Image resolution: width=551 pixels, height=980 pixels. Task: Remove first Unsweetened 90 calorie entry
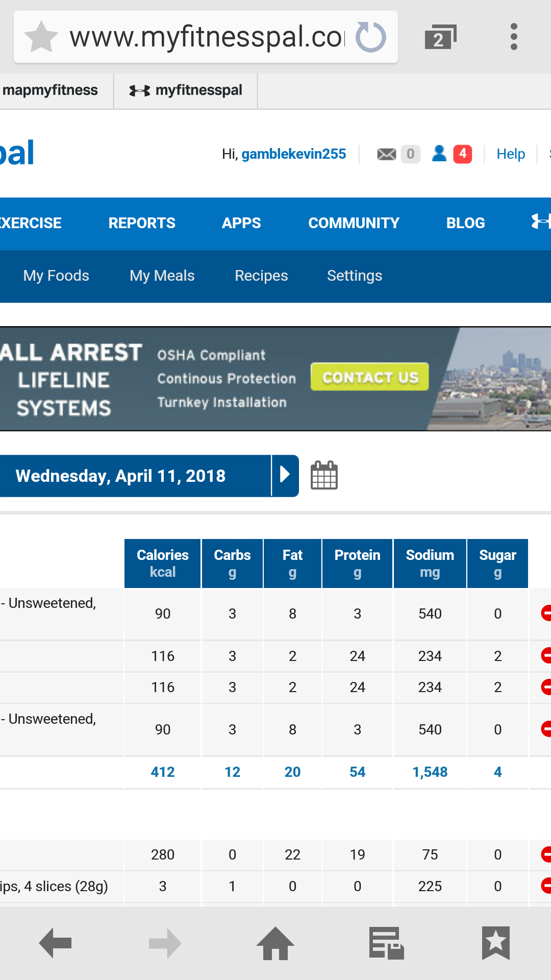(546, 613)
